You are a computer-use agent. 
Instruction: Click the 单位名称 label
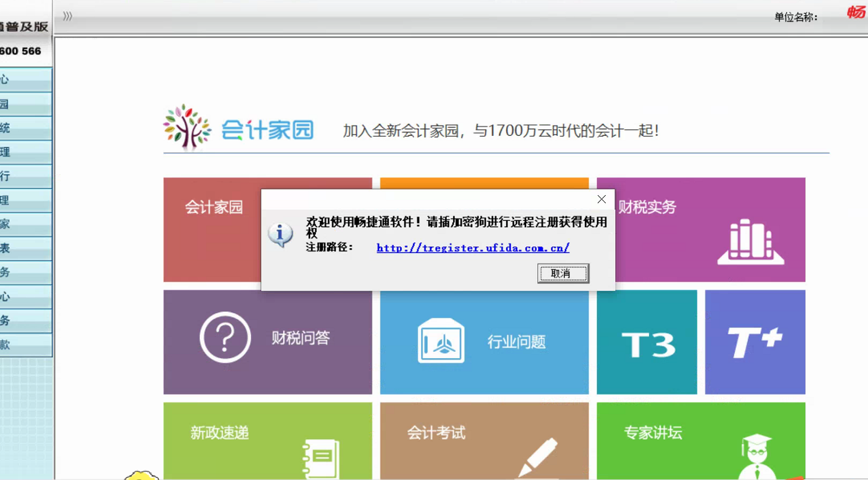[x=796, y=17]
